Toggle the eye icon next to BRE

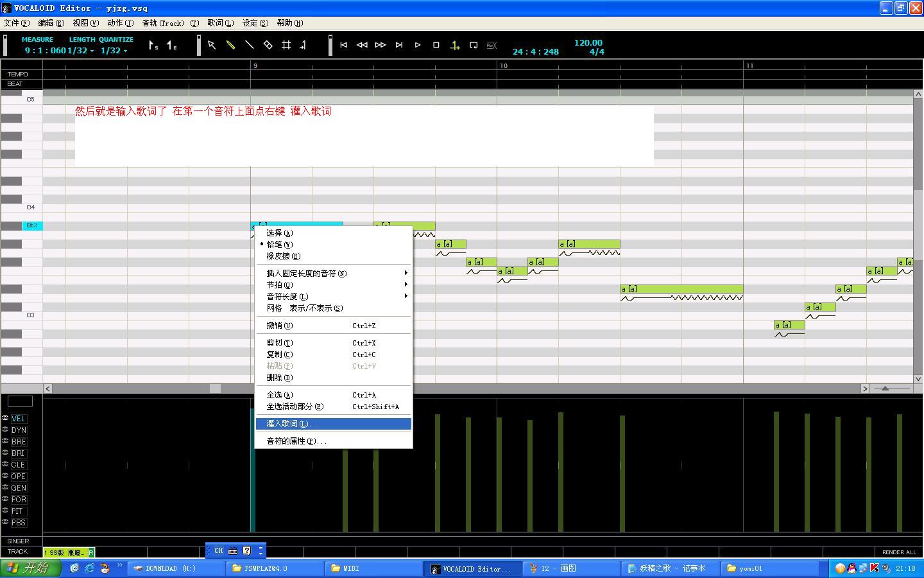click(x=5, y=441)
